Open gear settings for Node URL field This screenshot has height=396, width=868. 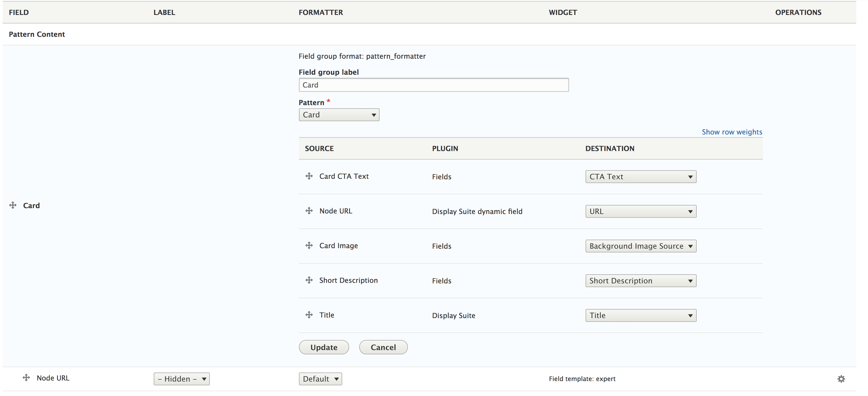pos(841,379)
